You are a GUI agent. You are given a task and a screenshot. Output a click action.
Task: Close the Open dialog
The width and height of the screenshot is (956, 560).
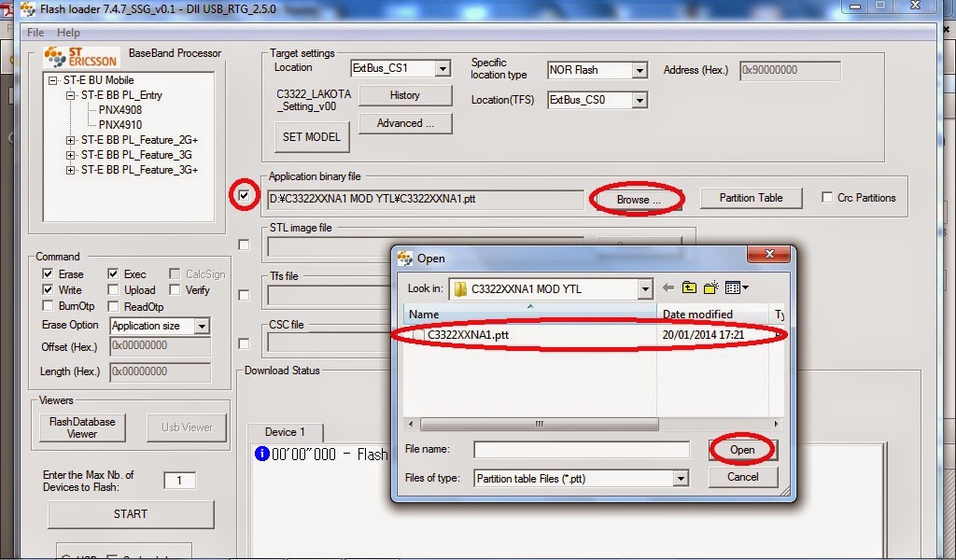769,254
